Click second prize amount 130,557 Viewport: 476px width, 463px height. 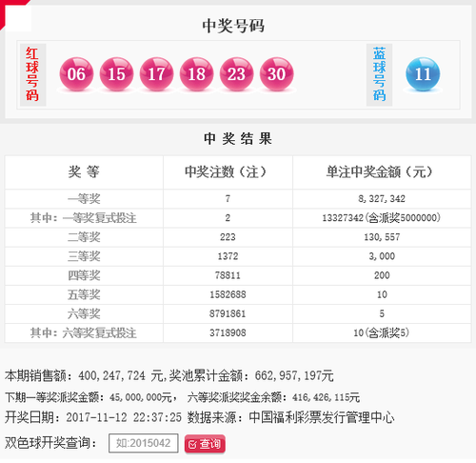pyautogui.click(x=382, y=237)
